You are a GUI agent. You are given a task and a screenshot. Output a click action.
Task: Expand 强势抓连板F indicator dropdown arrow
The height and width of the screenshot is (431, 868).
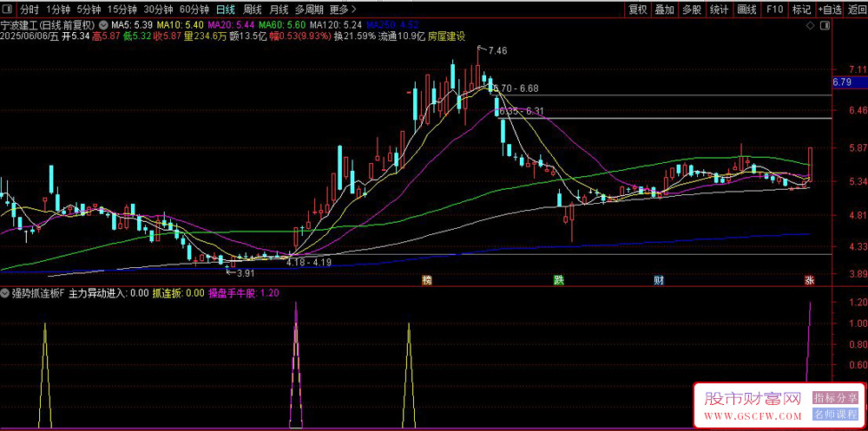point(4,293)
